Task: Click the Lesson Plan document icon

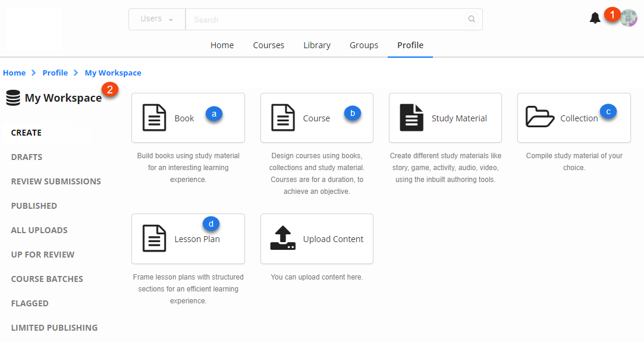Action: click(x=155, y=239)
